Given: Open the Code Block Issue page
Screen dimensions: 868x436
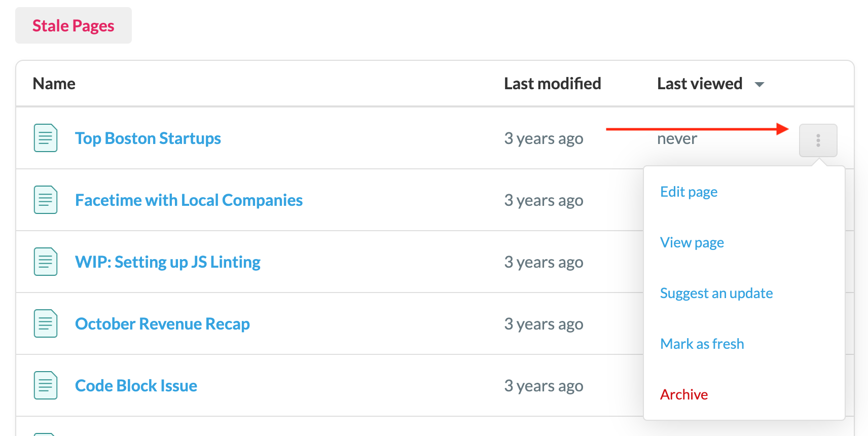Looking at the screenshot, I should 136,386.
